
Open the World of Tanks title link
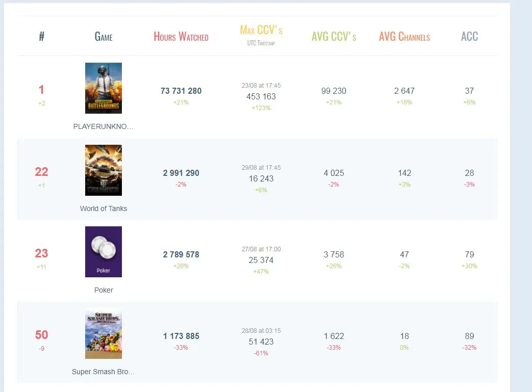[104, 208]
